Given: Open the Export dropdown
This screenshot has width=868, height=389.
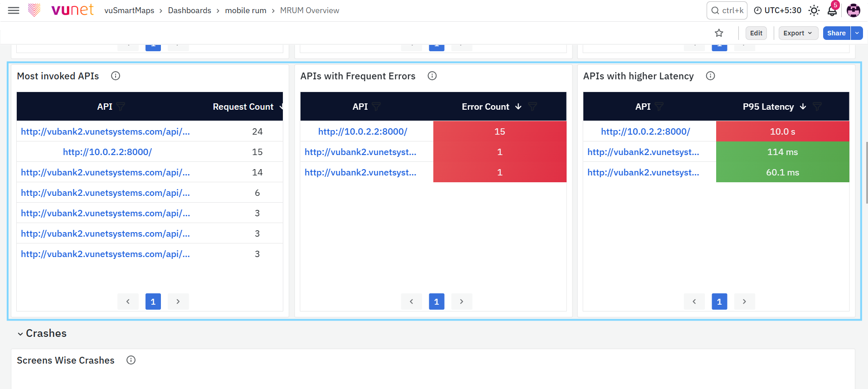Looking at the screenshot, I should (x=798, y=33).
